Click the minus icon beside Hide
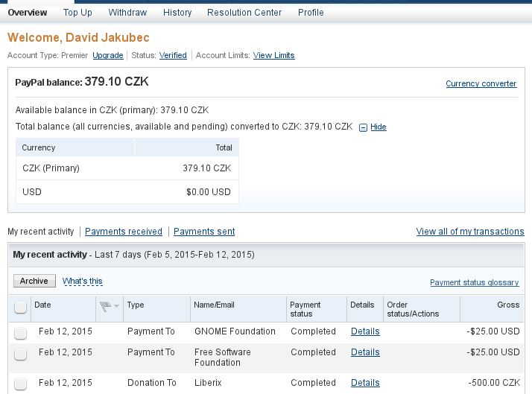Screen dimensions: 532x394 [363, 127]
